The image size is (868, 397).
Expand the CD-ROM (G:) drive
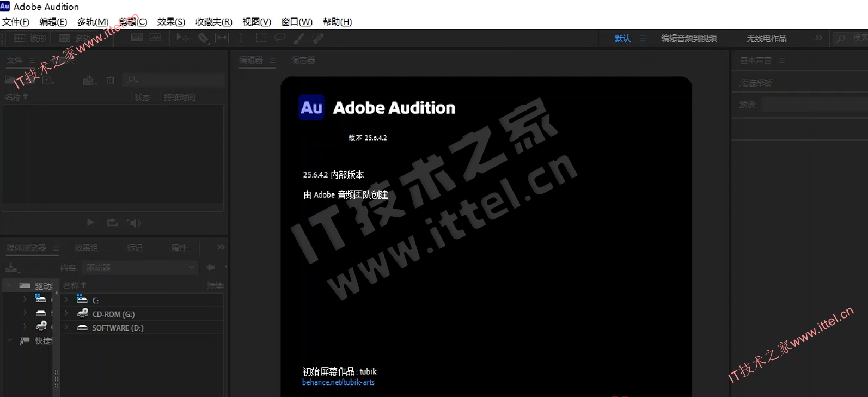[66, 314]
